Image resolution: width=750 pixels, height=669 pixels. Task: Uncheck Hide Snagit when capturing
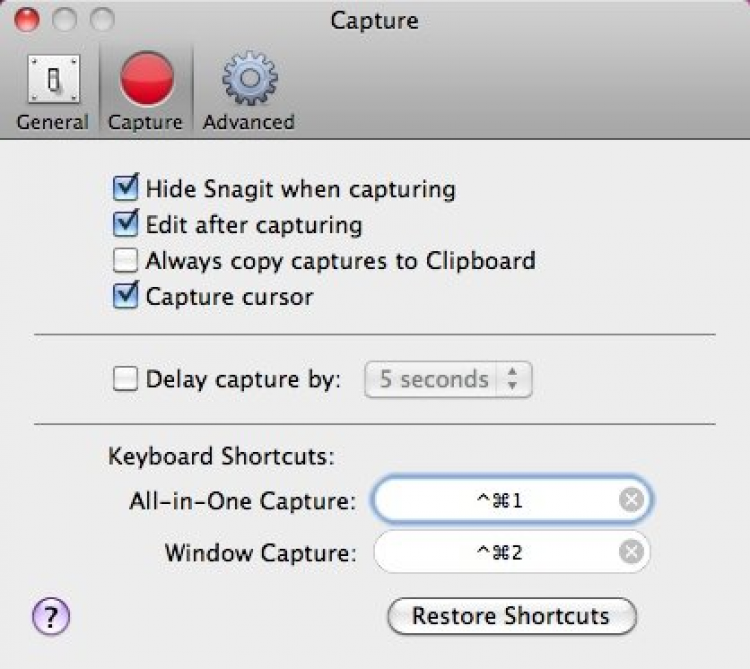tap(126, 188)
